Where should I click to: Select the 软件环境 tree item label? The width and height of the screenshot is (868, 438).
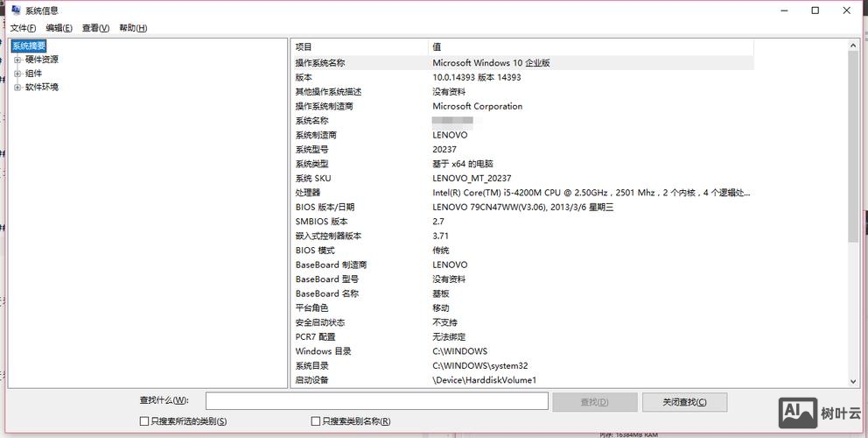pyautogui.click(x=41, y=87)
